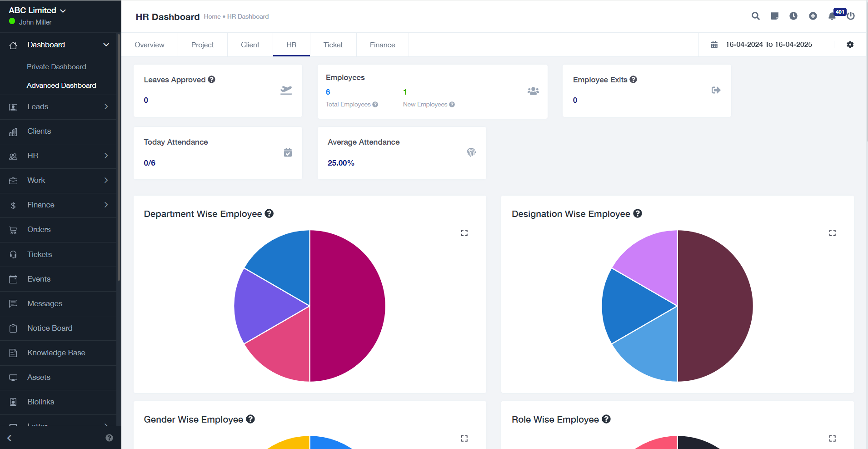Open dashboard settings gear icon

[x=850, y=45]
